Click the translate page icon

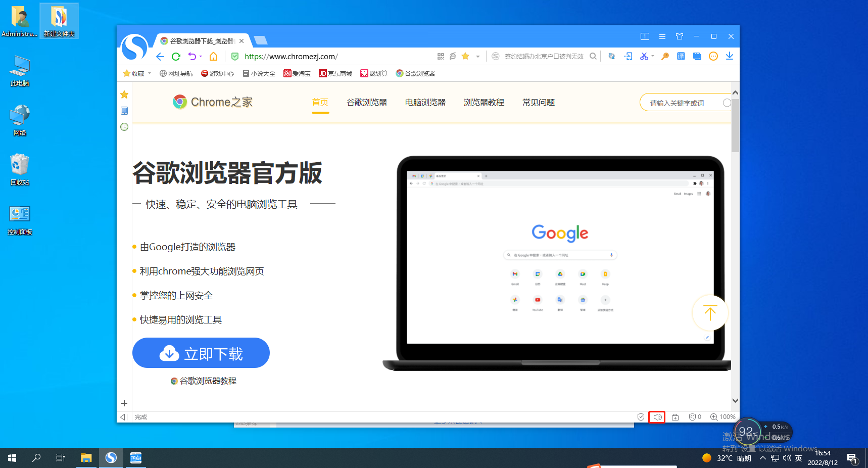[681, 57]
